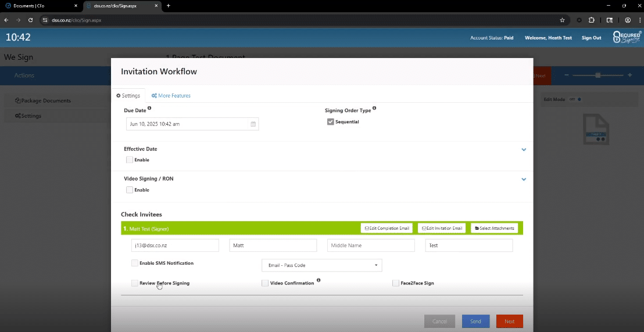Click the browser back arrow
This screenshot has width=644, height=332.
click(x=6, y=20)
